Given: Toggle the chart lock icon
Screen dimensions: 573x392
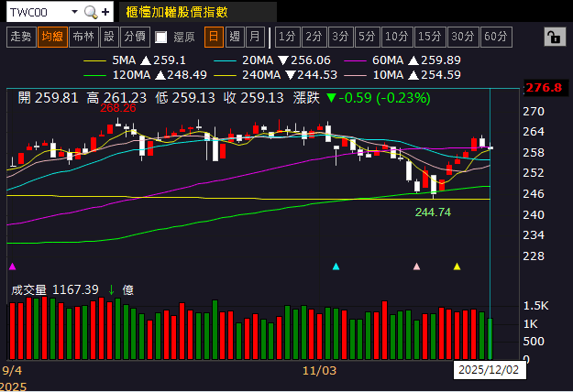Looking at the screenshot, I should pos(555,37).
